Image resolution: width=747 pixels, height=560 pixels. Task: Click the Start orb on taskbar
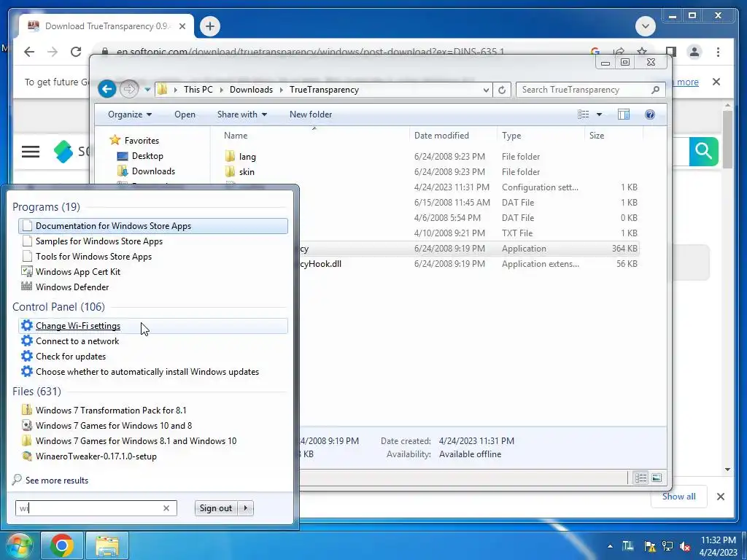[18, 545]
